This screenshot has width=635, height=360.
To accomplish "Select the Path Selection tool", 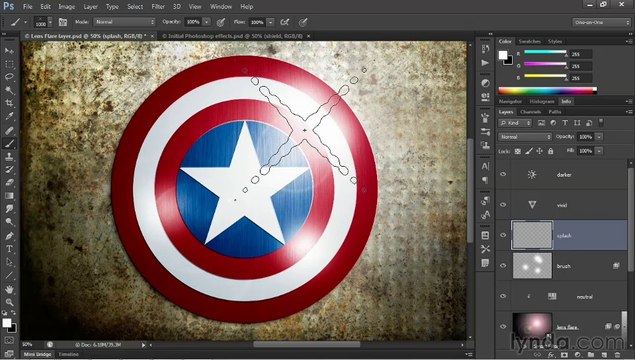I will [9, 262].
